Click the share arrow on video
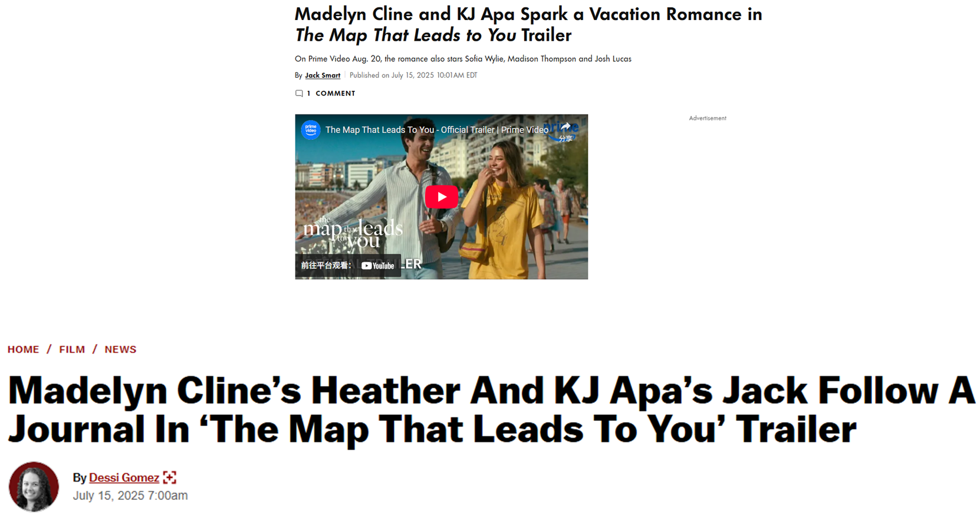Screen dimensions: 980x517 [x=565, y=127]
